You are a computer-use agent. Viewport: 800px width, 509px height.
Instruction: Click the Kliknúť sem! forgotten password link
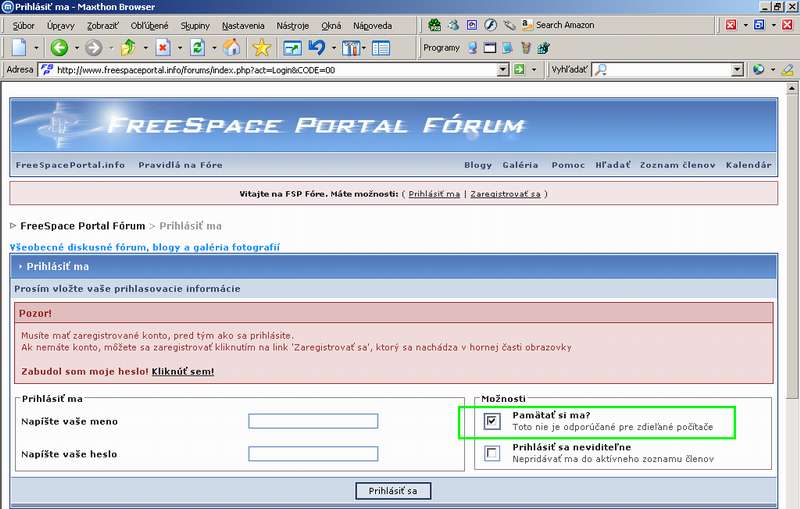[x=183, y=371]
